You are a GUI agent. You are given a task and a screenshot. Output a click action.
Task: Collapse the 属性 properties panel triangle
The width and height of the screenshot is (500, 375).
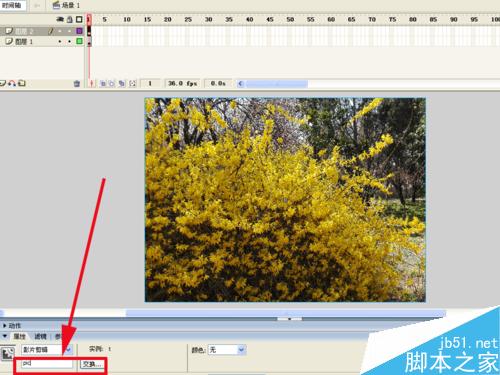coord(5,336)
